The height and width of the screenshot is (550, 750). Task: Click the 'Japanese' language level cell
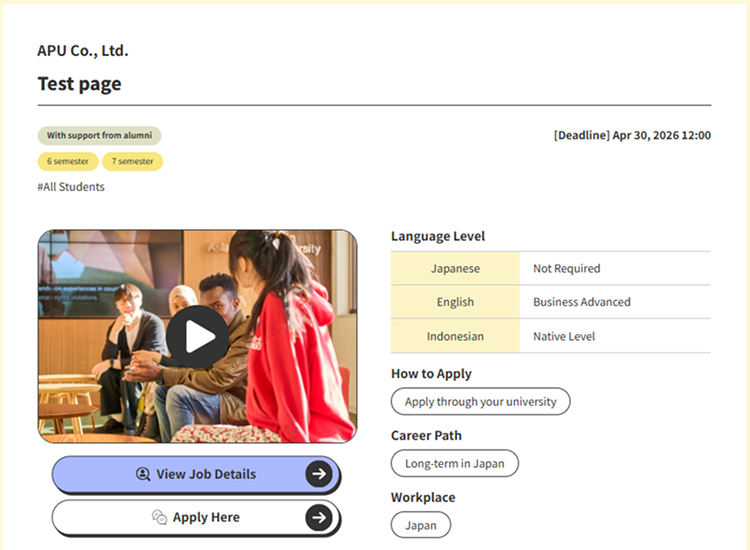pos(455,269)
